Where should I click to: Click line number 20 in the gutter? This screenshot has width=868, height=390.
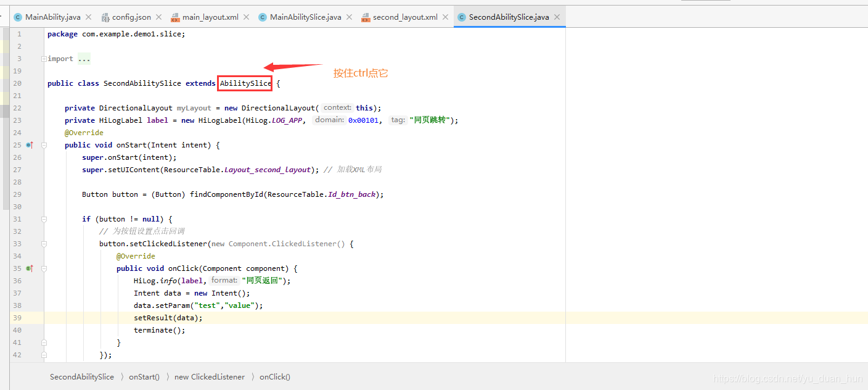17,83
